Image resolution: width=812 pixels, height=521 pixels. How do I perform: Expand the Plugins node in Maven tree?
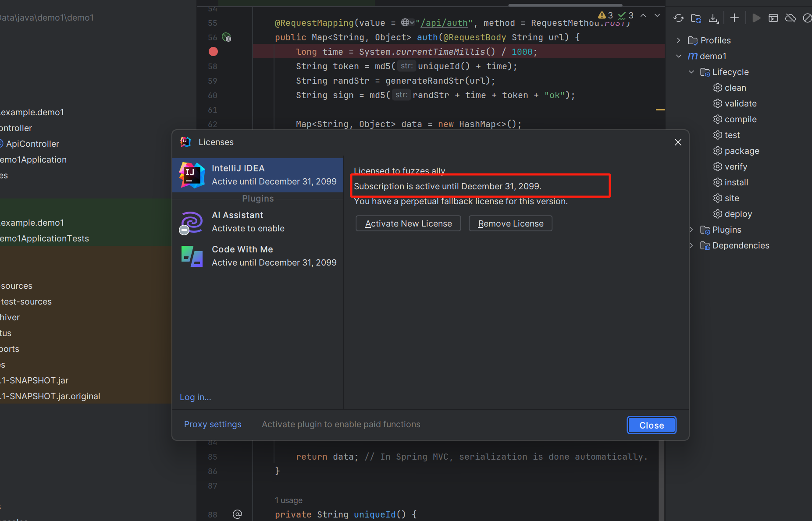click(x=691, y=230)
